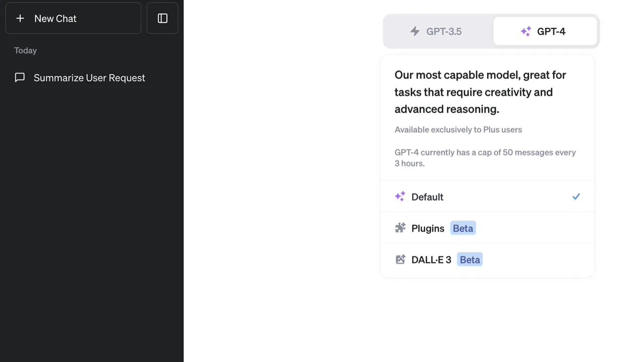The image size is (644, 362).
Task: Click the image icon for DALL·E 3
Action: (400, 259)
